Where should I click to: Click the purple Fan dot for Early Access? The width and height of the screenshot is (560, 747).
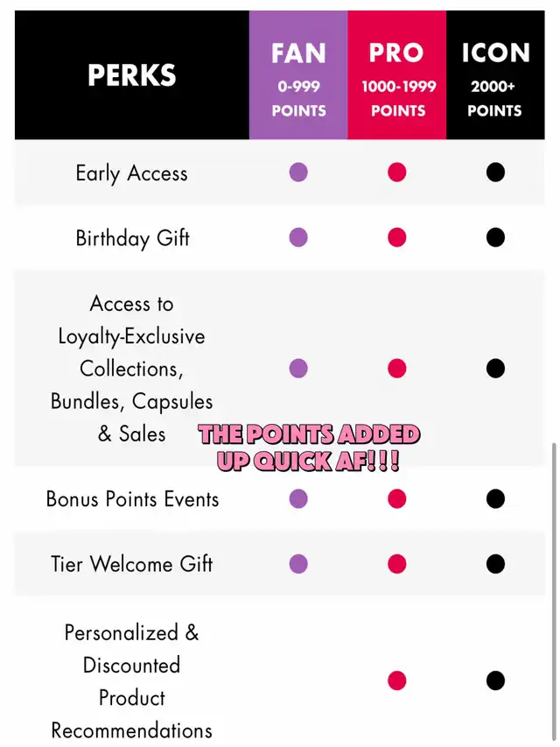[x=298, y=172]
